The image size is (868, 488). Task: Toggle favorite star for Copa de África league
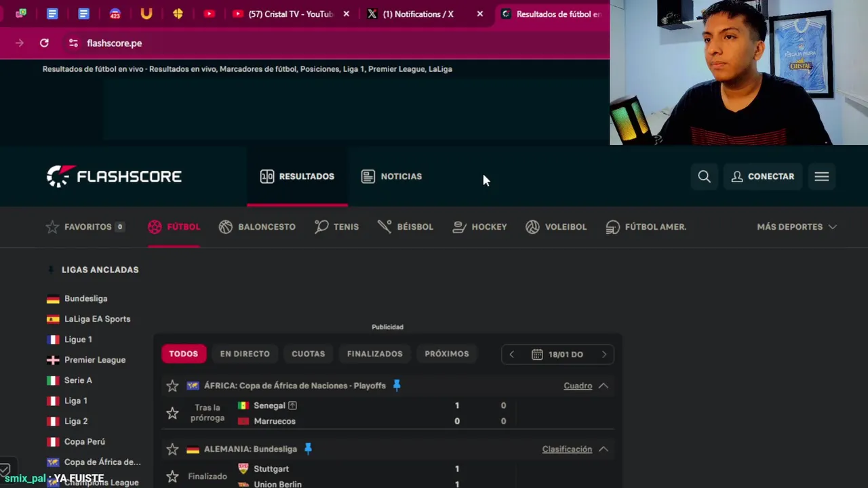[x=172, y=386]
